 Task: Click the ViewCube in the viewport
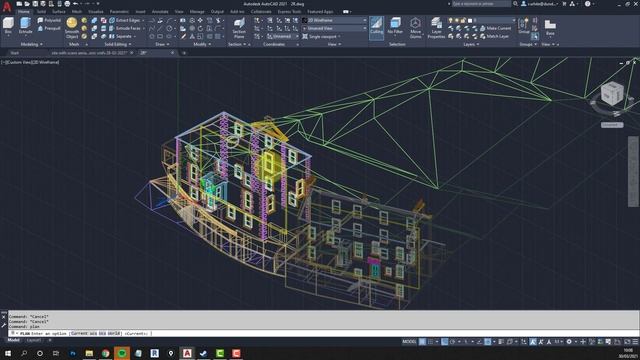612,94
